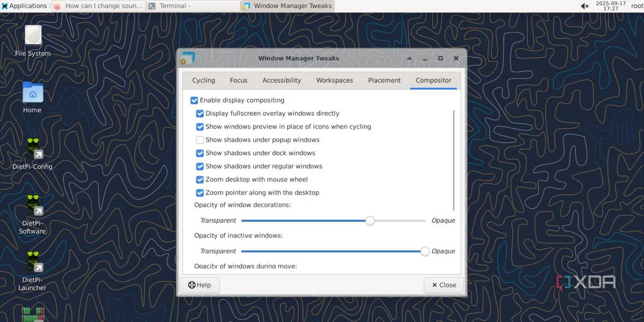Uncheck Display fullscreen overlay windows directly
Screen dimensions: 644x322
pyautogui.click(x=200, y=114)
